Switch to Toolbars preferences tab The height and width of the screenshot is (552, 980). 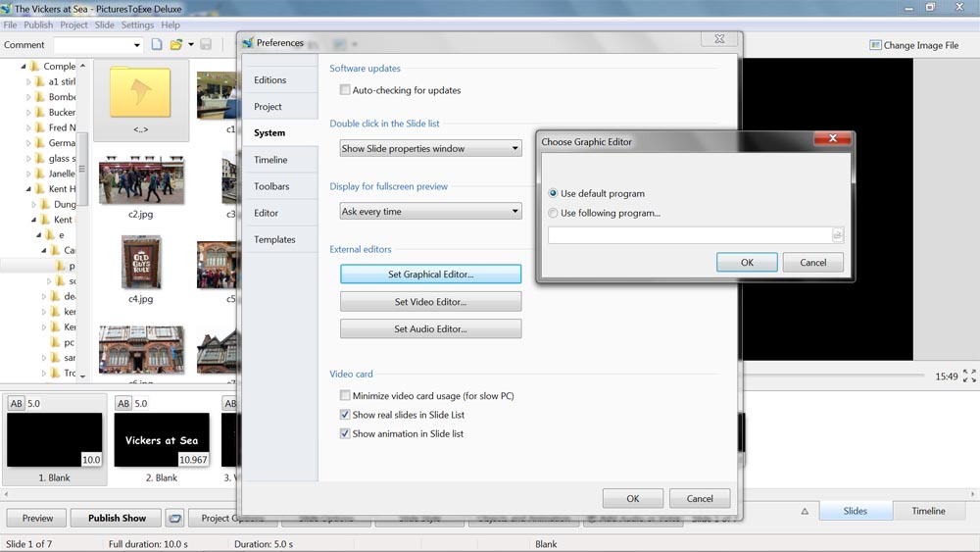click(280, 186)
